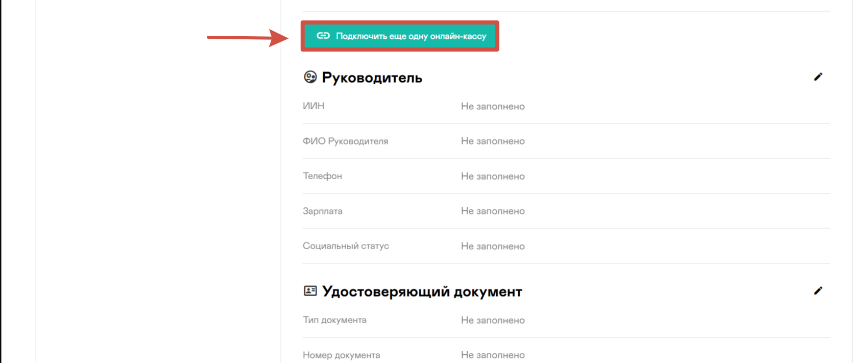Edit the Удостоверяющий документ section via pencil

pos(818,291)
